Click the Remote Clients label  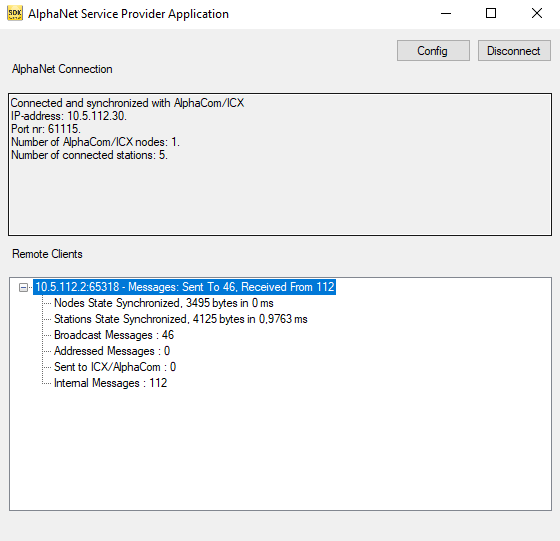pos(47,254)
